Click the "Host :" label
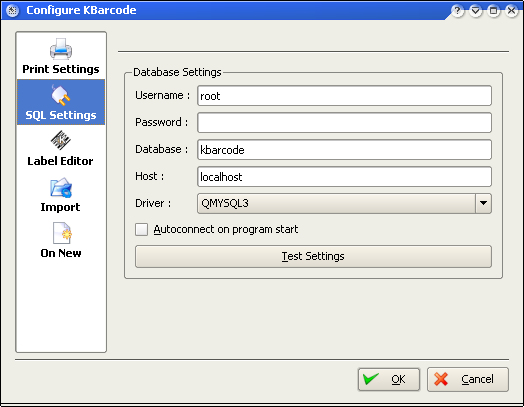Screen dimensions: 524x407 tap(149, 176)
